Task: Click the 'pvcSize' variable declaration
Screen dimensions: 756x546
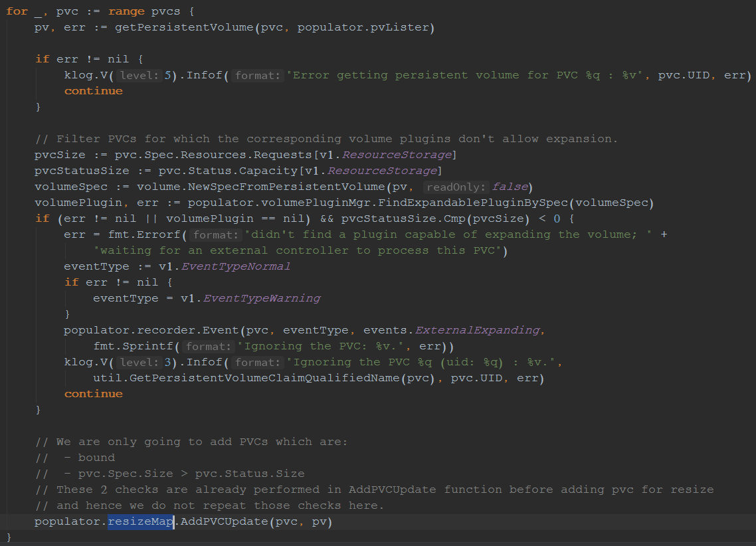Action: click(60, 155)
